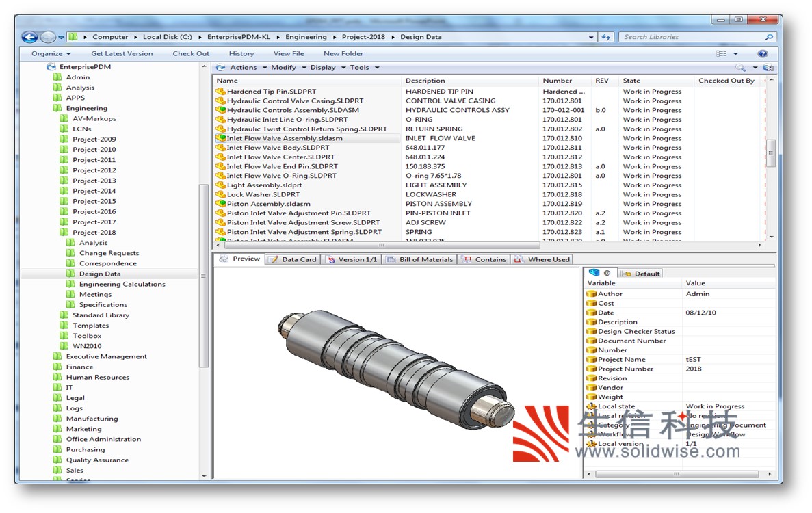Click the Manufacturing folder icon
Image resolution: width=812 pixels, height=513 pixels.
pyautogui.click(x=57, y=419)
